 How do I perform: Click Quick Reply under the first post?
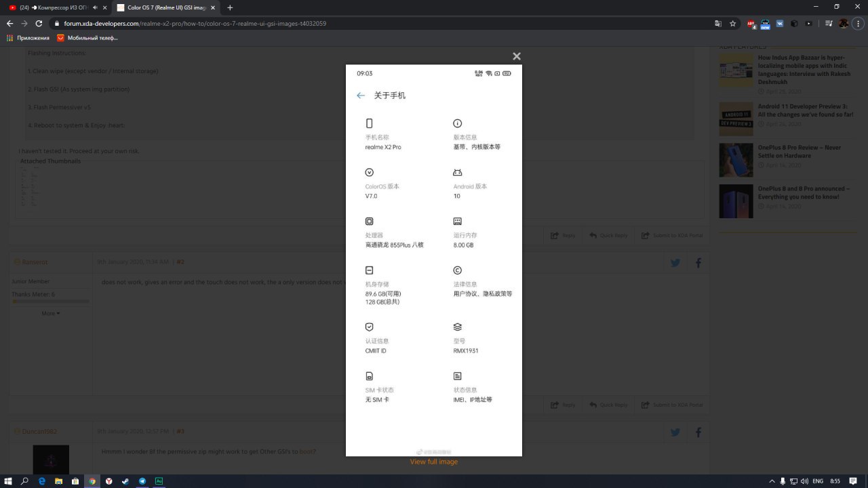(608, 235)
